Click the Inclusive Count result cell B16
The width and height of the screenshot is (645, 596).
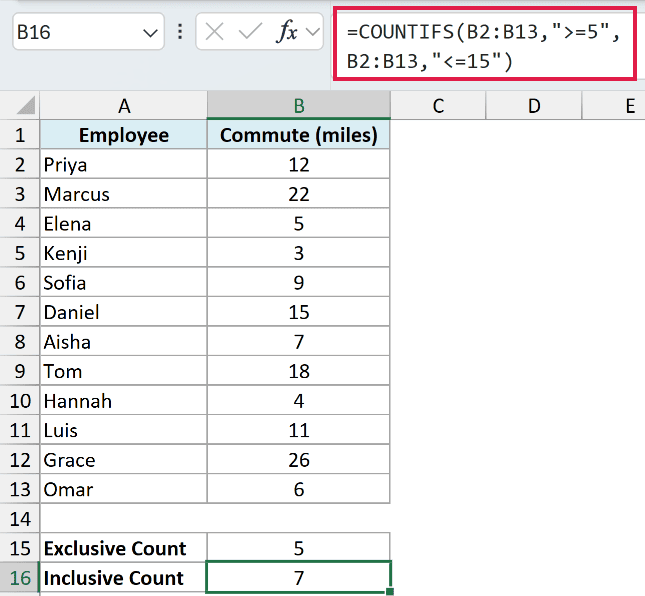point(299,577)
